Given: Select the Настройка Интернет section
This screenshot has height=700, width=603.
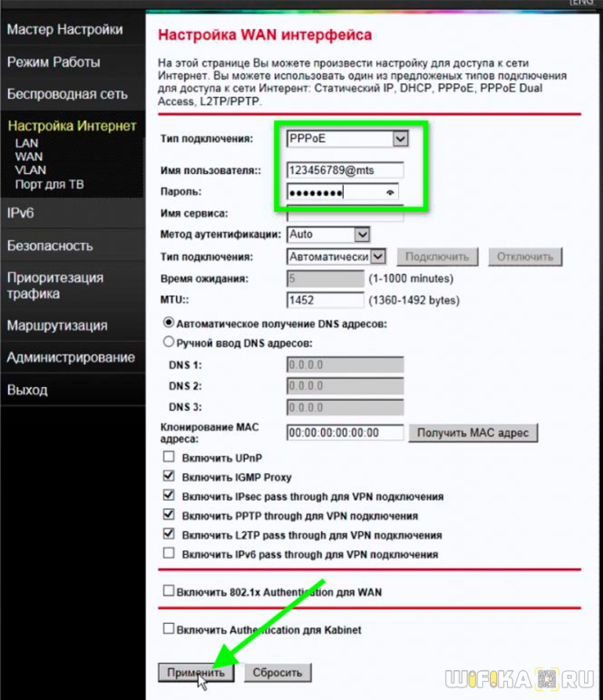Looking at the screenshot, I should pos(72,126).
